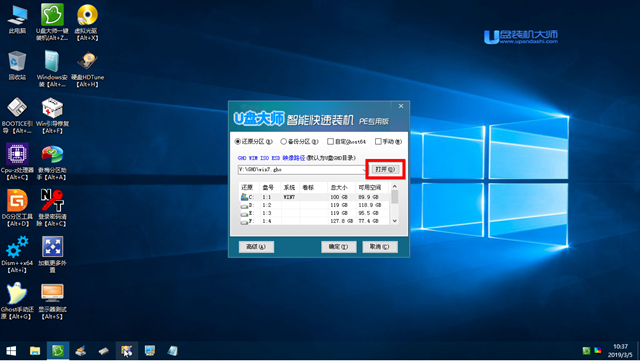Select the F: 1:4 partition row
This screenshot has width=640, height=364.
point(315,221)
